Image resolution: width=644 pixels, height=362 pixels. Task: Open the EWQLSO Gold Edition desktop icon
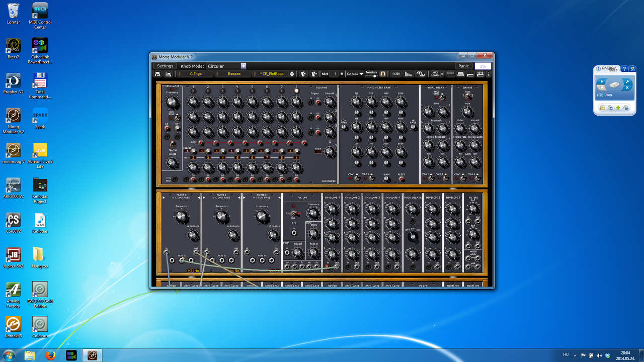point(40,295)
